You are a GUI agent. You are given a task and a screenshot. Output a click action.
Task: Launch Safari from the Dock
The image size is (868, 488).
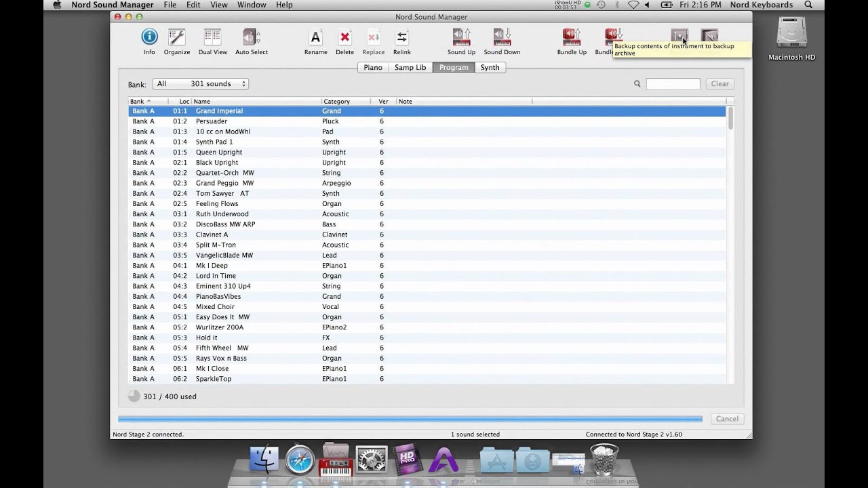click(x=300, y=460)
